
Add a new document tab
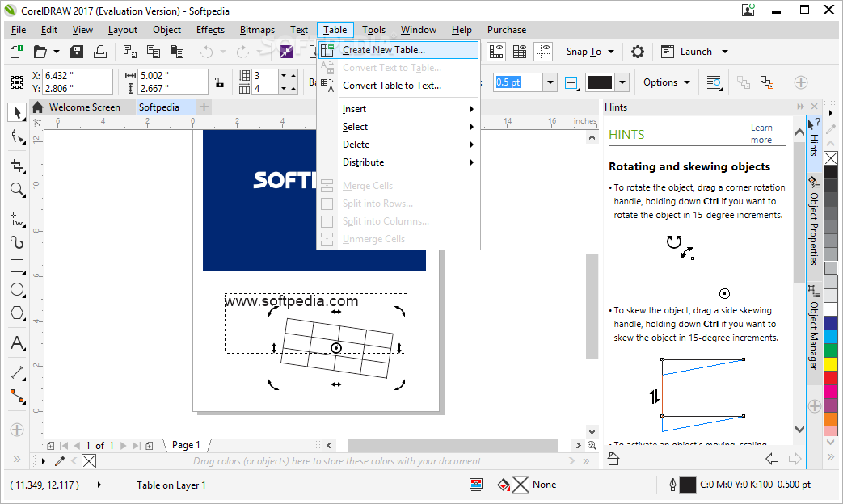pos(204,107)
